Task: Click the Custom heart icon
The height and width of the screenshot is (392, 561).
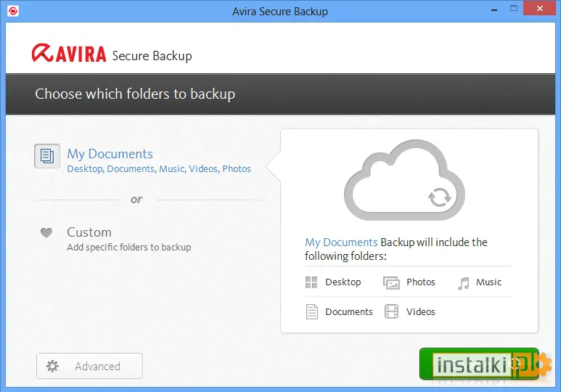Action: tap(46, 233)
